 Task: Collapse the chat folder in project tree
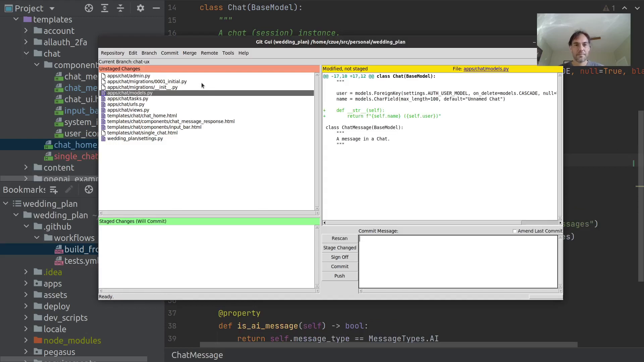click(x=26, y=54)
